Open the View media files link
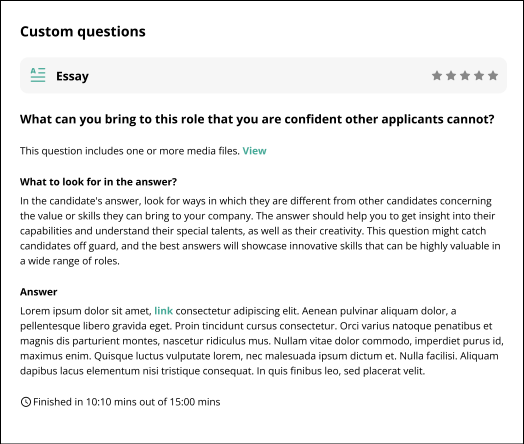The image size is (524, 444). point(254,151)
